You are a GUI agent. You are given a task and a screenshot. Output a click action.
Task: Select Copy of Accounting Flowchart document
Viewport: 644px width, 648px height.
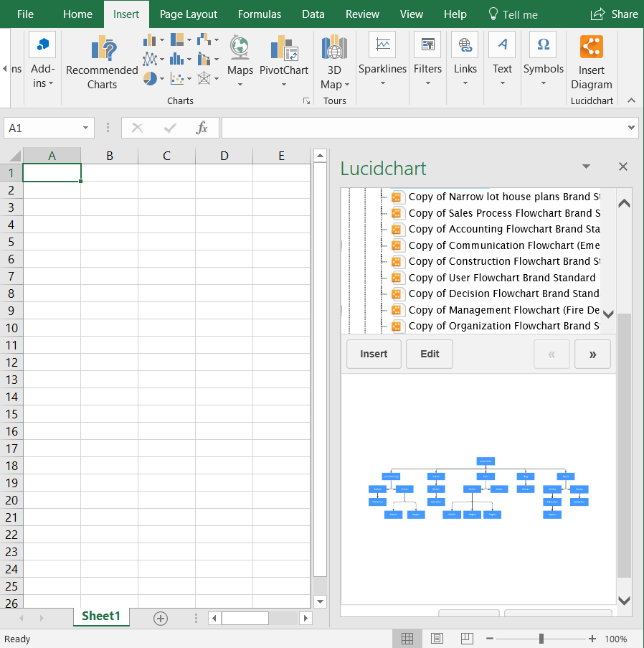tap(496, 229)
